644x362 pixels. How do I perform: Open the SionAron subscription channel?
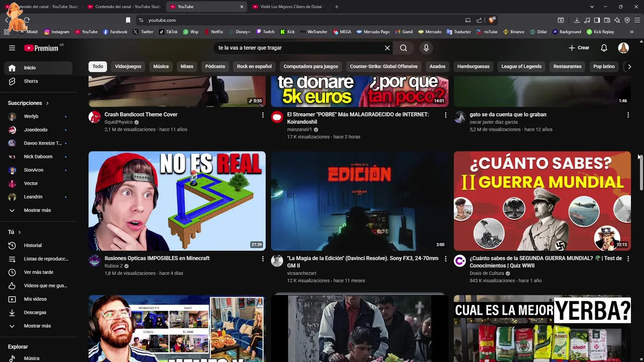38,170
